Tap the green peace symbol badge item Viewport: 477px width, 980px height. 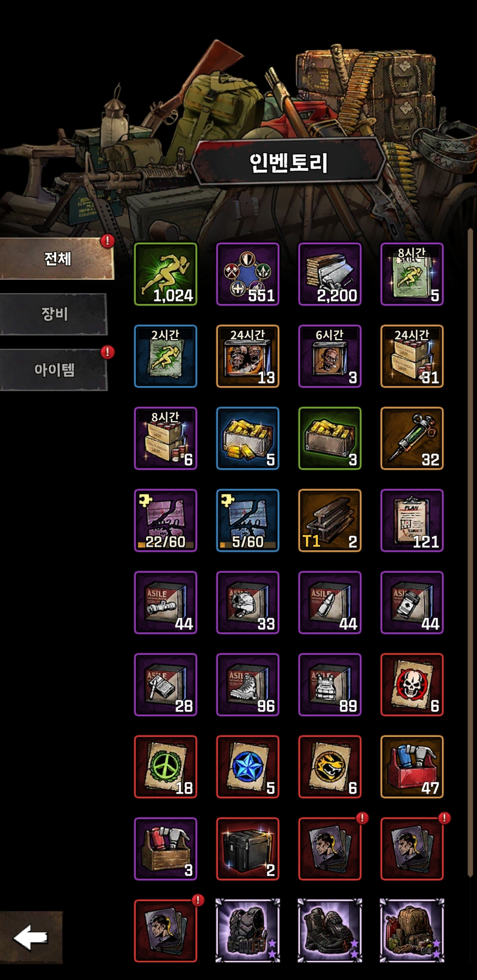(x=166, y=766)
